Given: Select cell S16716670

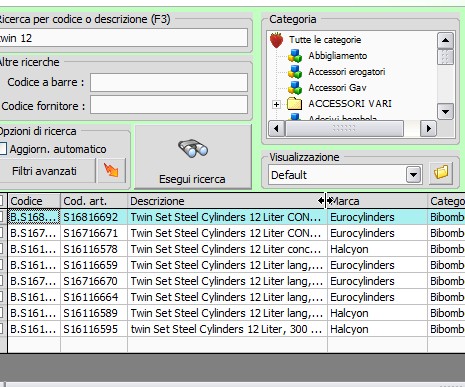Looking at the screenshot, I should click(x=94, y=281).
